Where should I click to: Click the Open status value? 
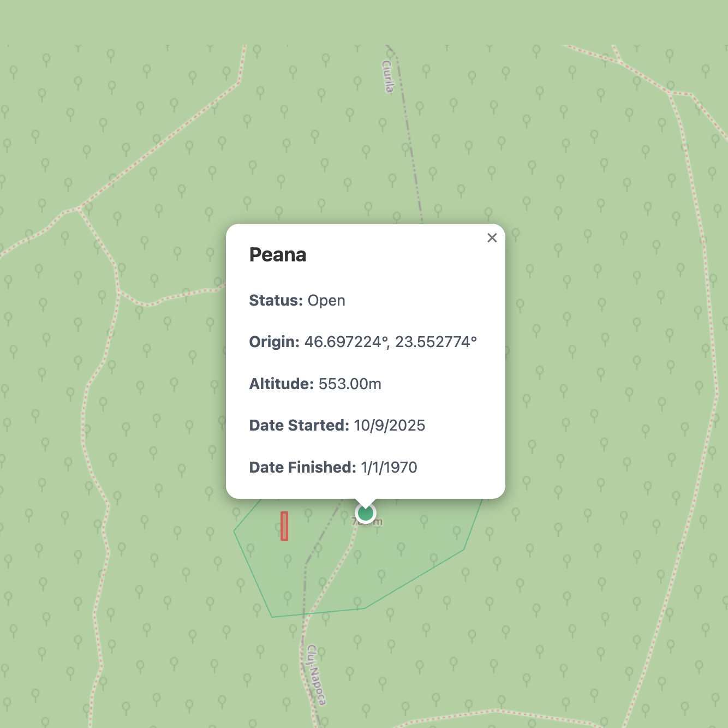click(x=326, y=301)
